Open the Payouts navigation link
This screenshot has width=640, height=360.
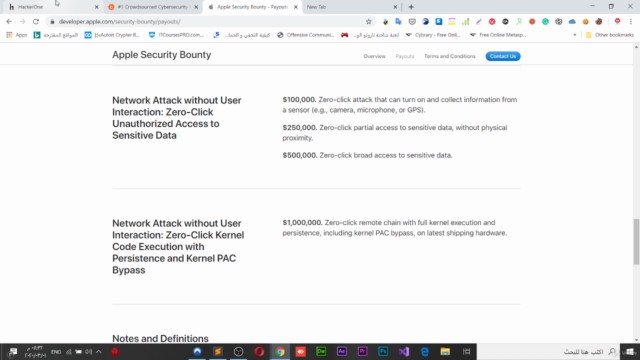[404, 56]
